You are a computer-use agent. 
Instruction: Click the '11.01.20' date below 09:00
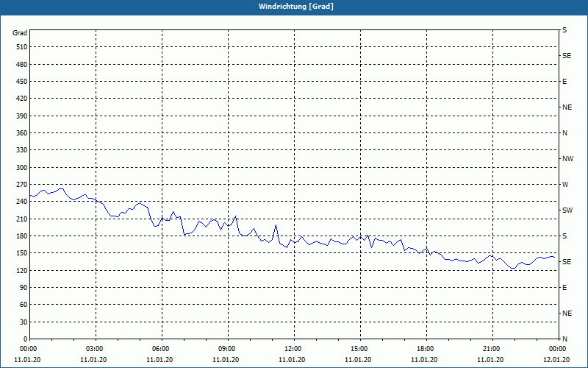(226, 360)
